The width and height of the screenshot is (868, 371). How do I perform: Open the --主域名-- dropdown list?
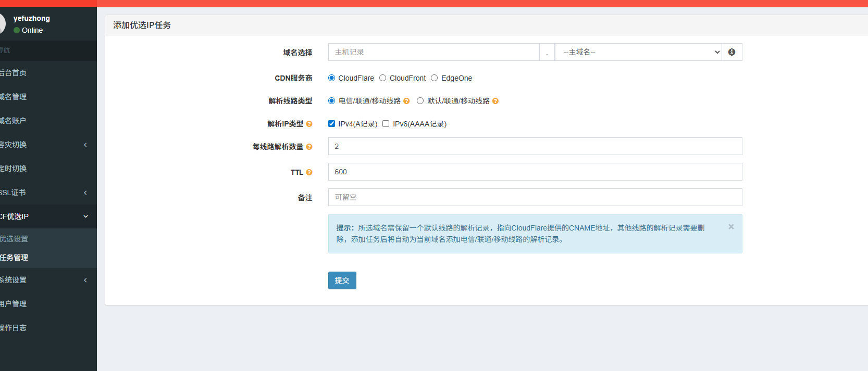[638, 52]
